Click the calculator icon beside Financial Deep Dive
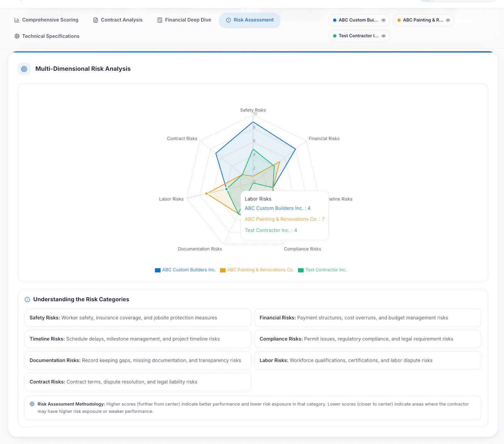Screen dimensions: 504x444 click(160, 20)
